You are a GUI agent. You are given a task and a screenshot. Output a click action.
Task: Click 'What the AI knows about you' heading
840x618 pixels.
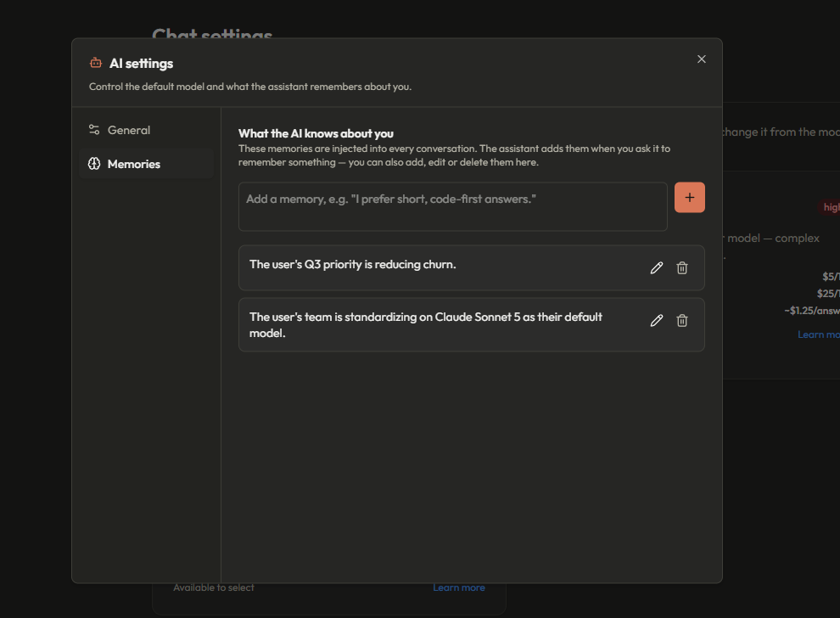point(316,133)
